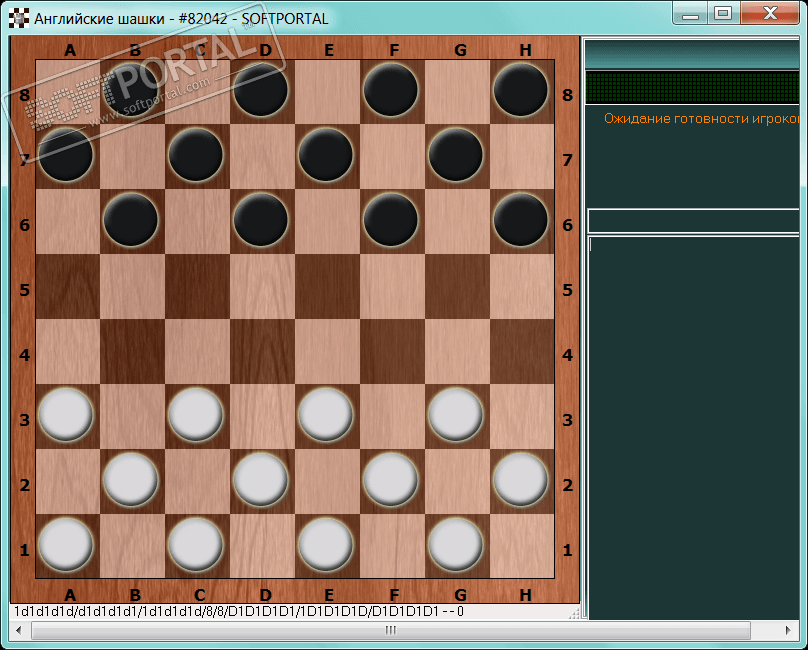
Task: Select the white checker on B2
Action: (131, 480)
